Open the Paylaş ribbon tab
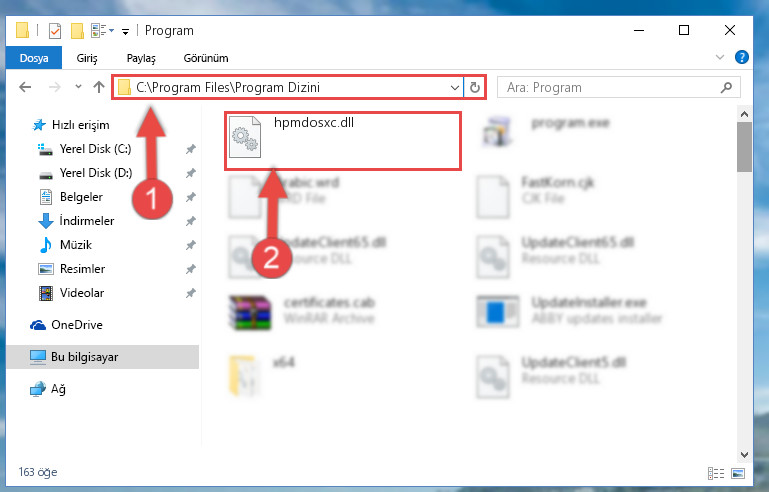Image resolution: width=769 pixels, height=492 pixels. [x=141, y=58]
